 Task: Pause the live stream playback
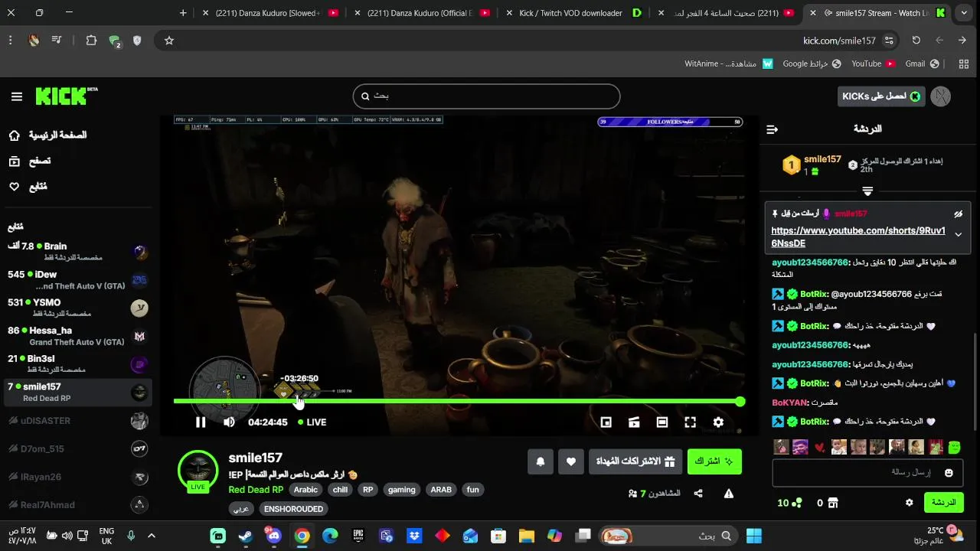click(201, 422)
